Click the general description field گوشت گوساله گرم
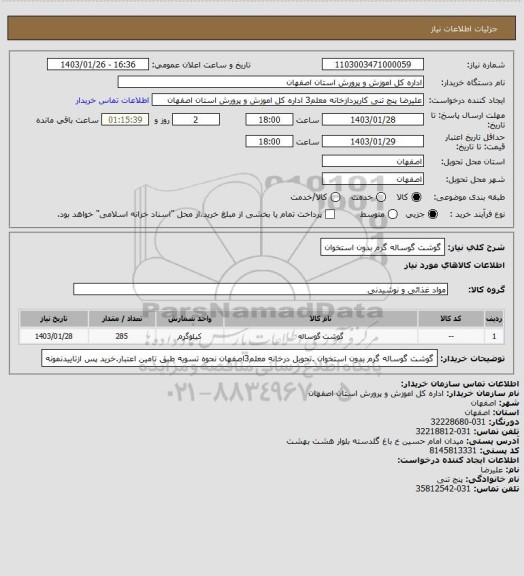The image size is (524, 576). [382, 247]
